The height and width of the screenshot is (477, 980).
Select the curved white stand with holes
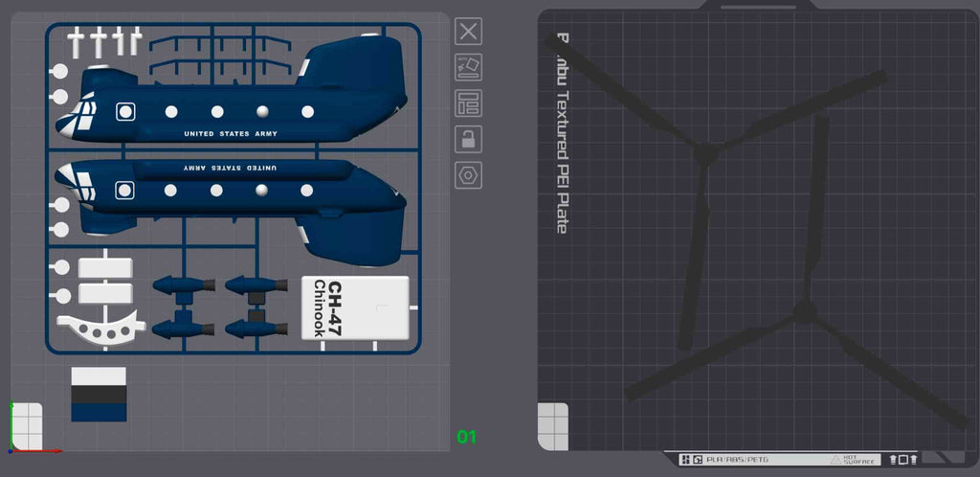click(100, 328)
